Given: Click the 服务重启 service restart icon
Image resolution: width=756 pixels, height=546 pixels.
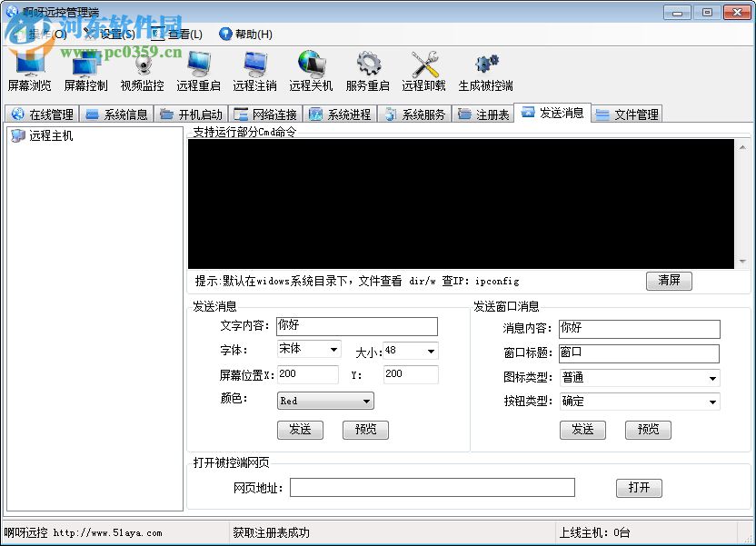Looking at the screenshot, I should click(x=367, y=71).
